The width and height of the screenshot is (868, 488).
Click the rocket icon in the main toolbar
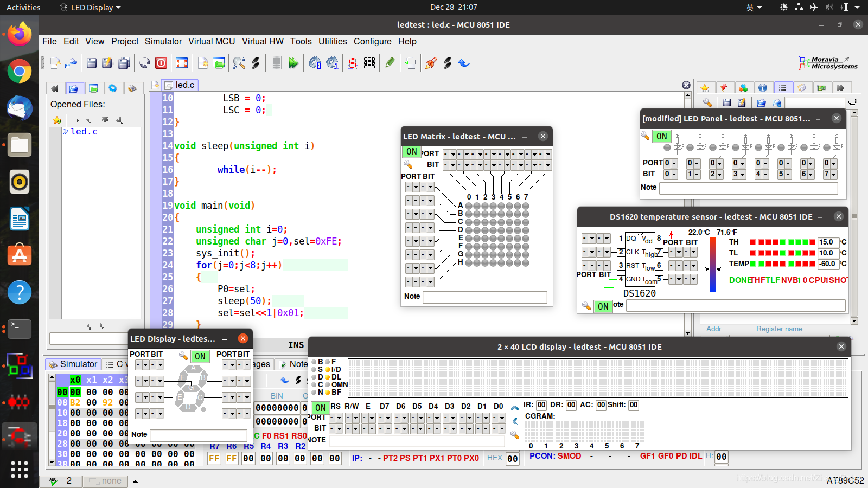pyautogui.click(x=431, y=63)
